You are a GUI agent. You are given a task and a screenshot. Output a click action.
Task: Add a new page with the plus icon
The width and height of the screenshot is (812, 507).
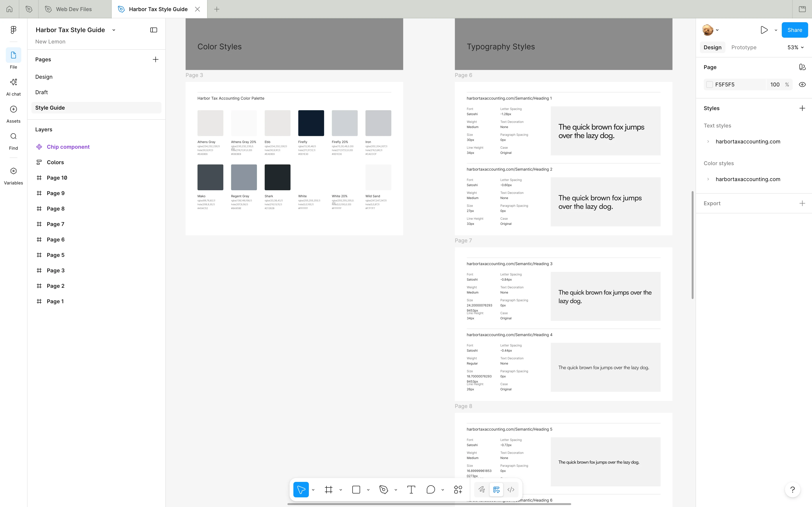pos(155,59)
